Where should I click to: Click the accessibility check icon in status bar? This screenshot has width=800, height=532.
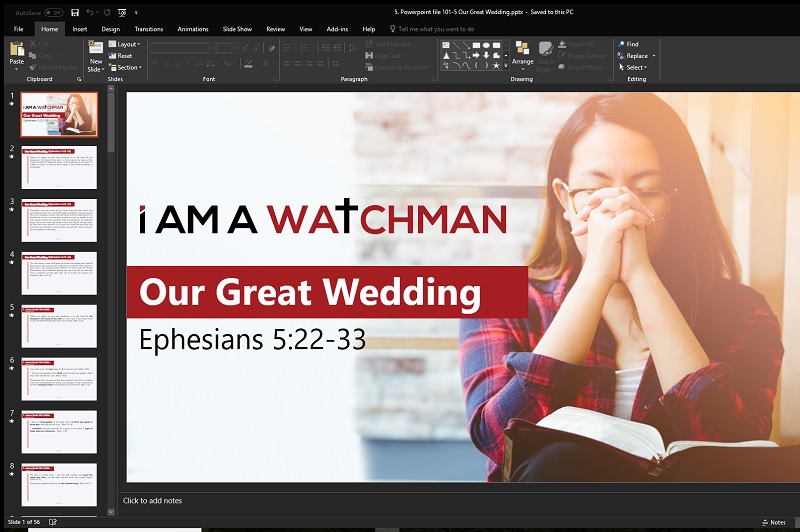pyautogui.click(x=53, y=522)
